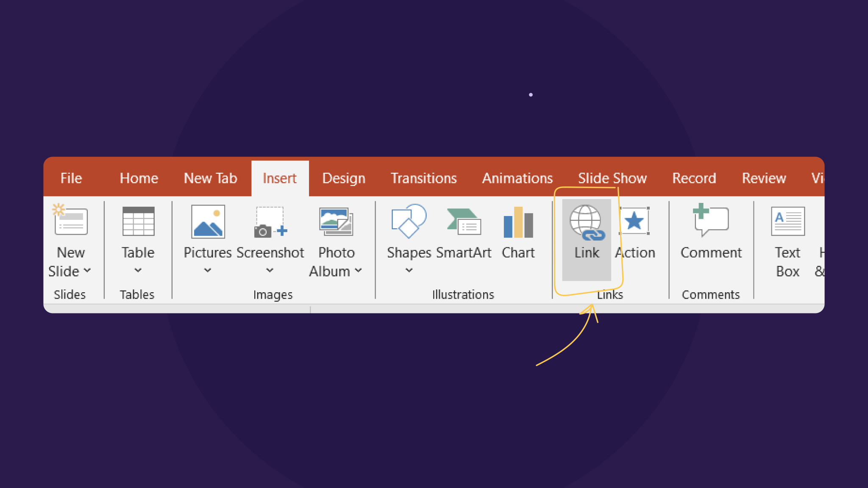Screen dimensions: 868x488
Task: Expand the Shapes dropdown arrow
Action: pos(408,270)
